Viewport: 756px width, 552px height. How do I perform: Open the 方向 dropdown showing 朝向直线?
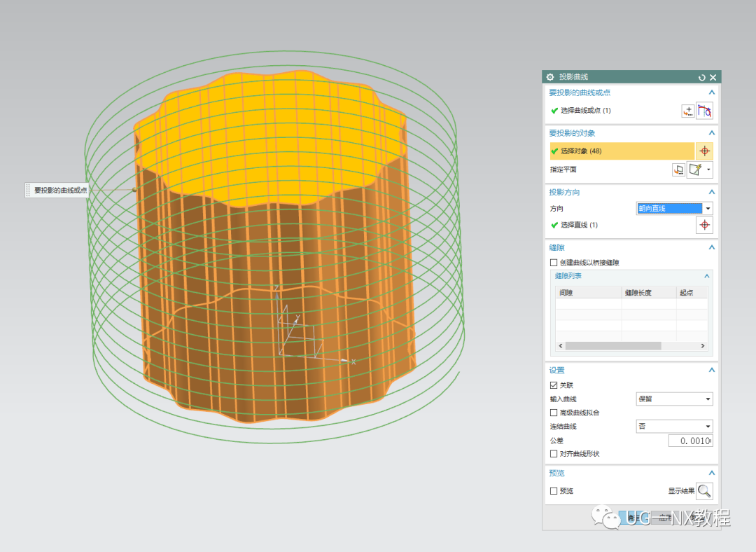pyautogui.click(x=675, y=209)
